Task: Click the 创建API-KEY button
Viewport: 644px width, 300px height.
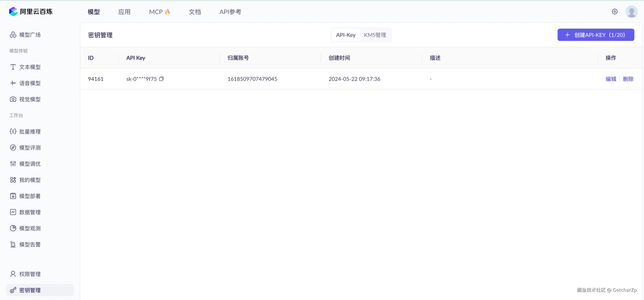Action: coord(596,35)
